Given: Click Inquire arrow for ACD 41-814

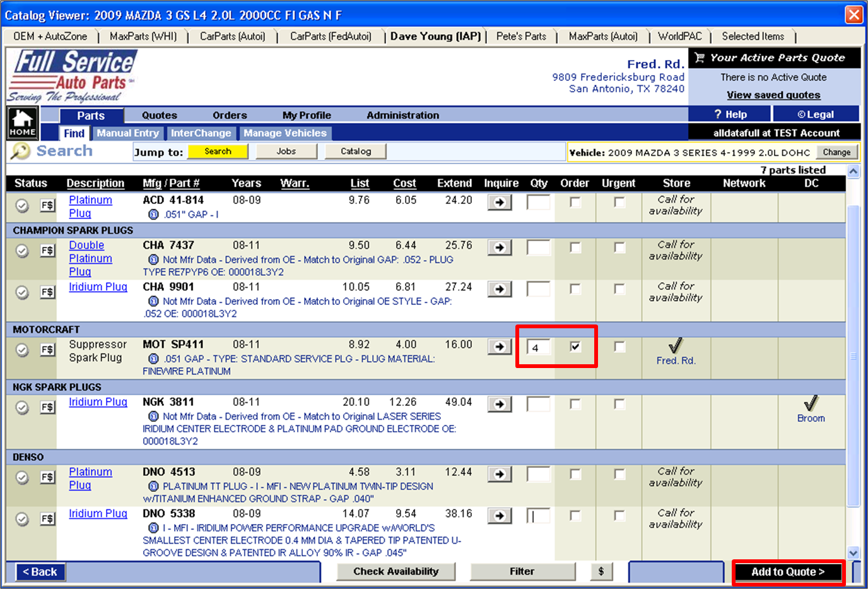Looking at the screenshot, I should (x=500, y=203).
